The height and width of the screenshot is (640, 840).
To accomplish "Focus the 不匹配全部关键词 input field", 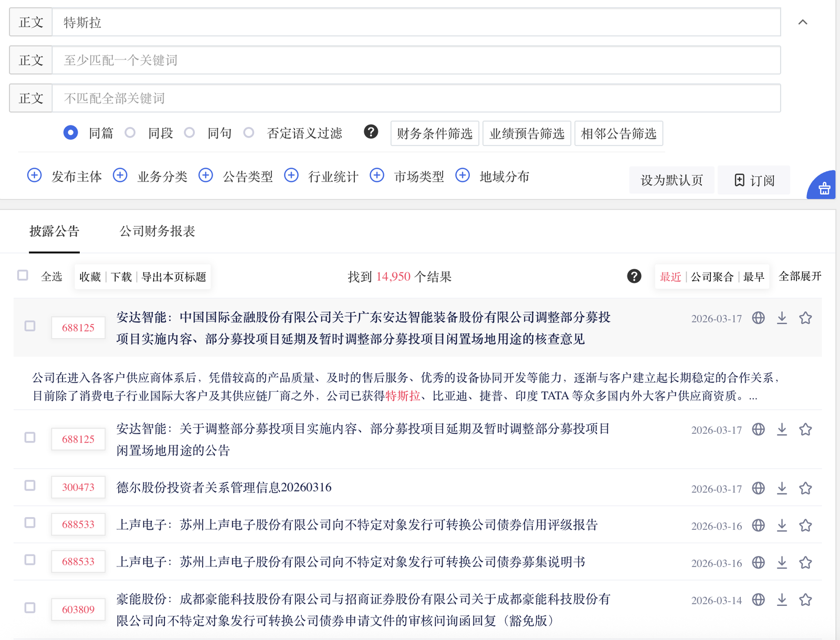I will 416,98.
